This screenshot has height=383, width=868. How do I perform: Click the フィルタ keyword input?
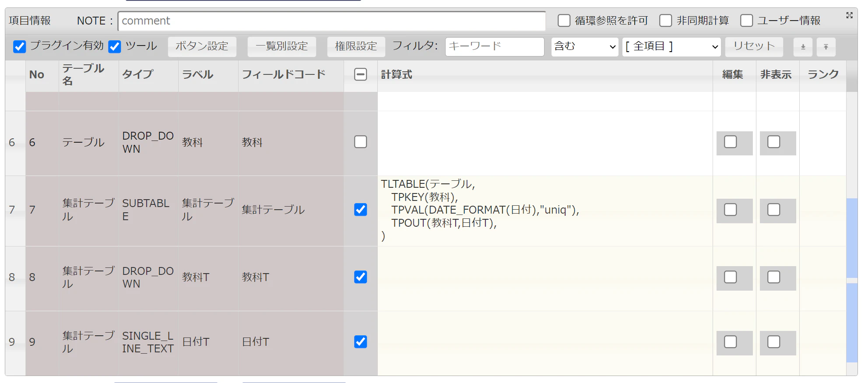[x=495, y=46]
